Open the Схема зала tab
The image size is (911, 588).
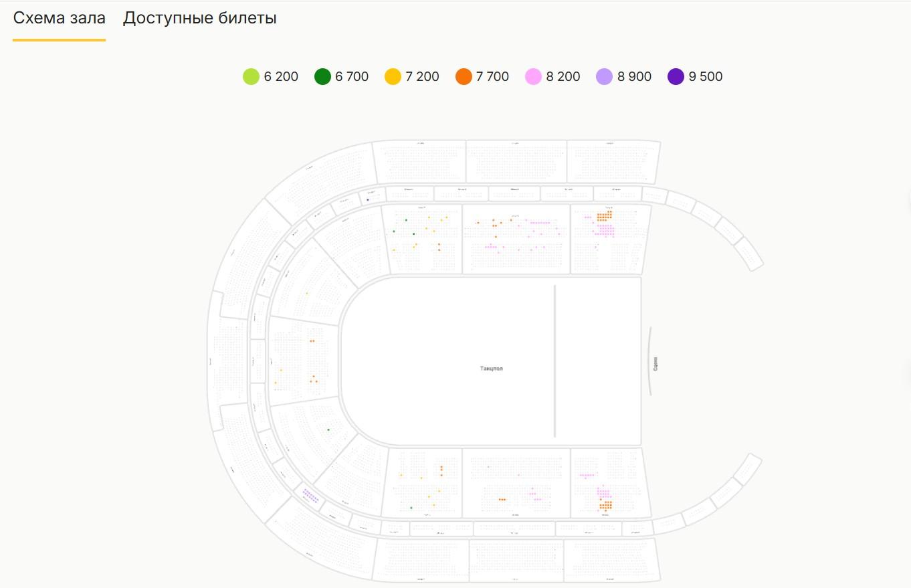tap(59, 18)
